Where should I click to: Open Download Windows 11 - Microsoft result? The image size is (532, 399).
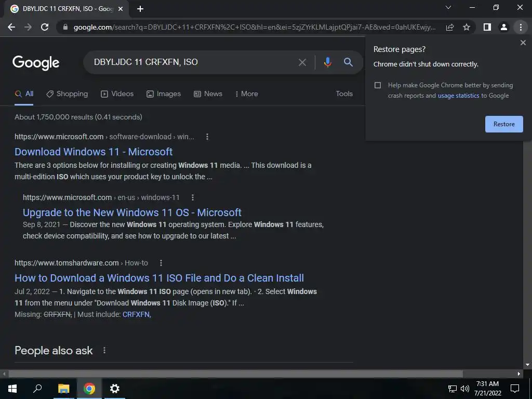tap(94, 152)
